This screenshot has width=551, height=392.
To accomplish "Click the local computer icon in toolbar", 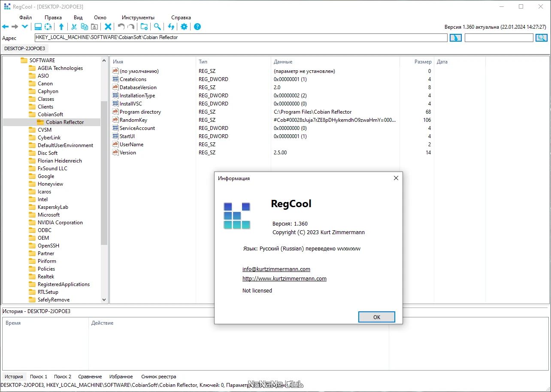I will click(38, 27).
